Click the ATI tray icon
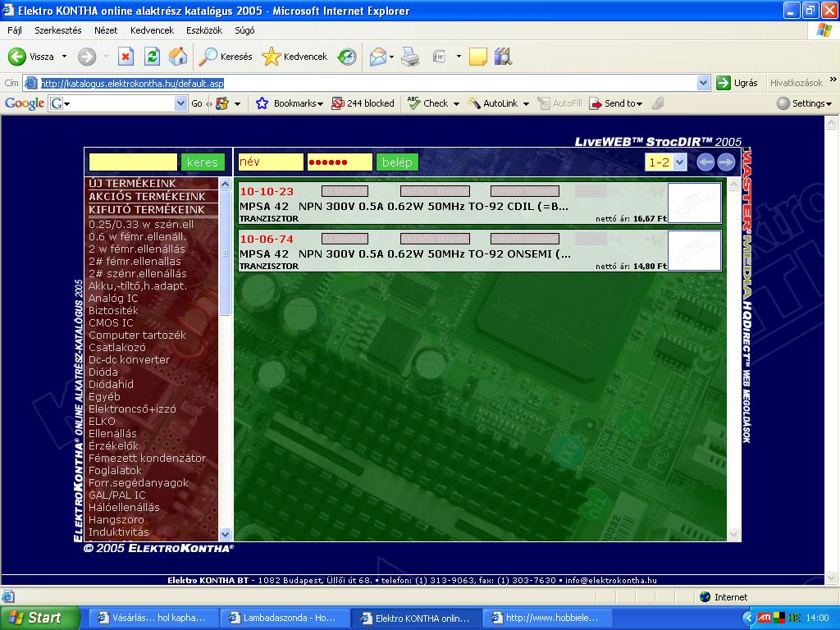 [x=764, y=618]
